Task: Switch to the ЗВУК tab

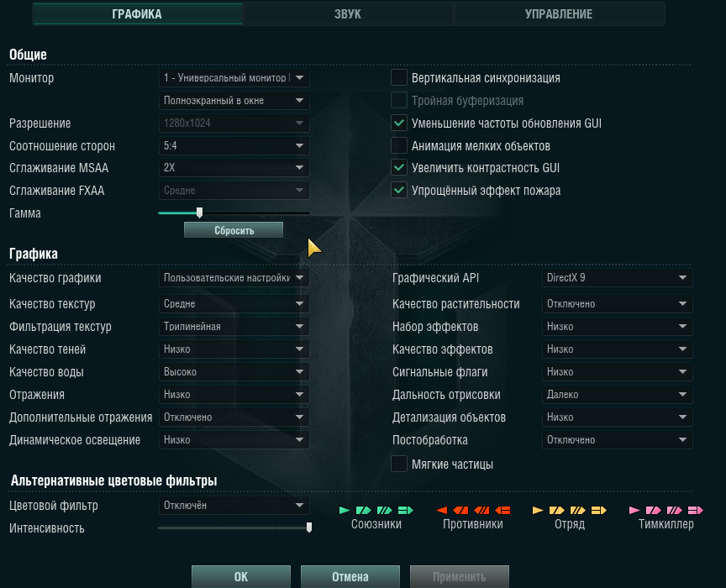Action: [x=348, y=14]
